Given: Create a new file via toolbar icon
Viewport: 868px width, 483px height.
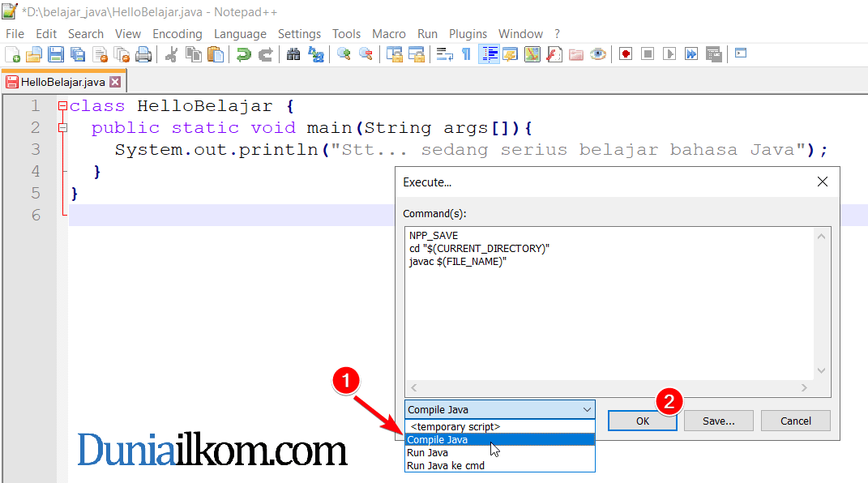Looking at the screenshot, I should [12, 54].
